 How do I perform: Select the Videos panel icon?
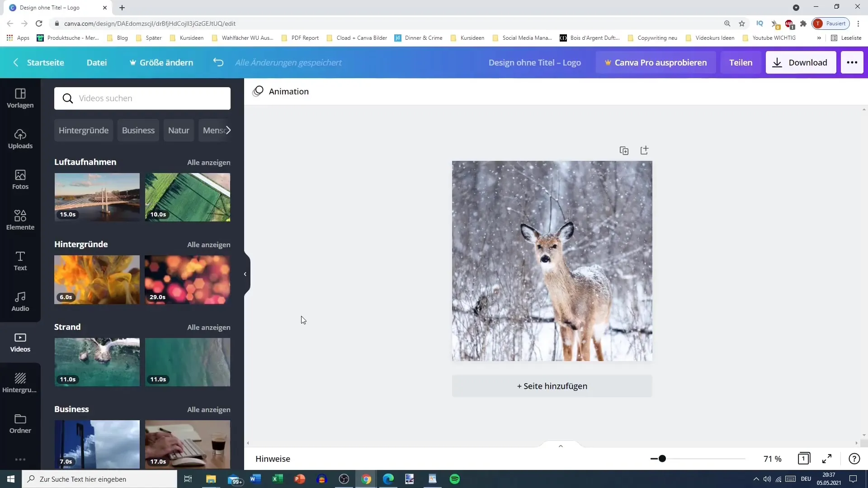point(20,343)
